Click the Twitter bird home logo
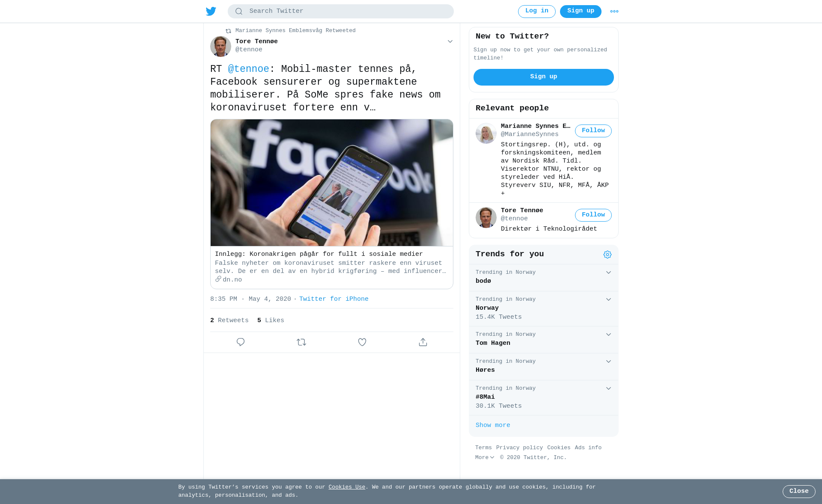The height and width of the screenshot is (504, 822). click(x=211, y=11)
